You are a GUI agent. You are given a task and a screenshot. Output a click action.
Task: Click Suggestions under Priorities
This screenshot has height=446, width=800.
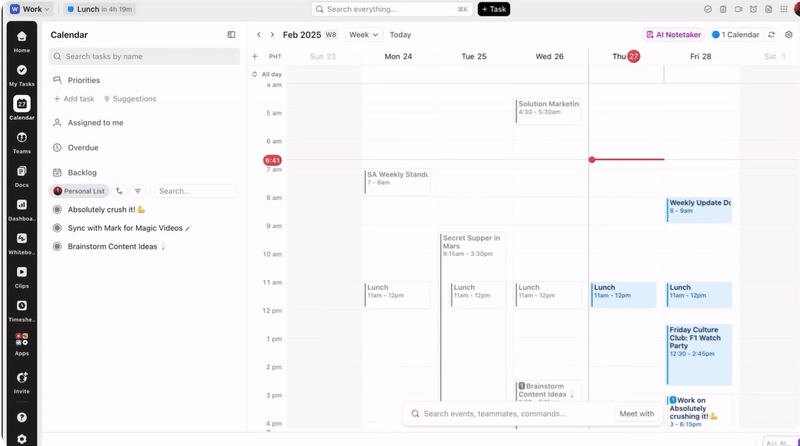[x=130, y=98]
